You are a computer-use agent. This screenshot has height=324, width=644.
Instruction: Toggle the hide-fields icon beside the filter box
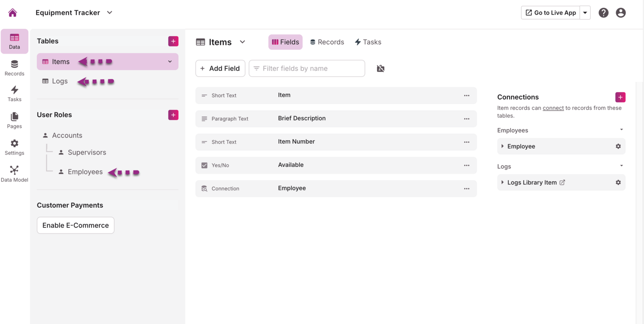(380, 69)
